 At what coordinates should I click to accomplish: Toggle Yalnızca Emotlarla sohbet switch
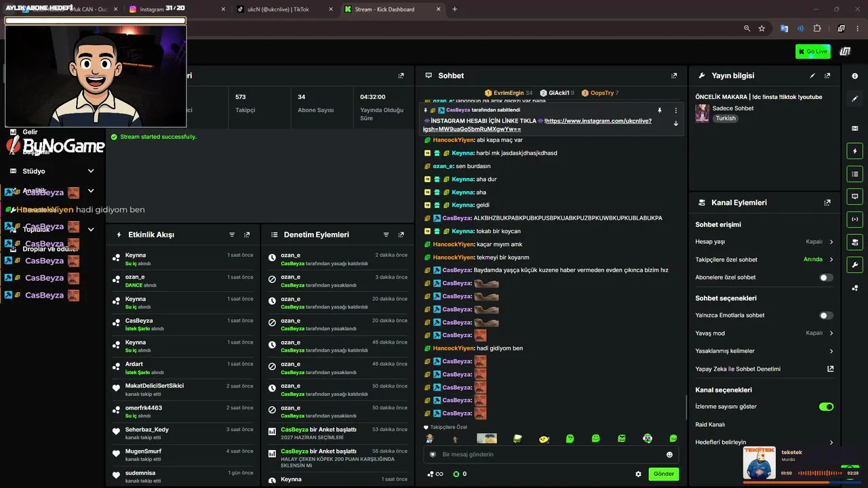(826, 315)
